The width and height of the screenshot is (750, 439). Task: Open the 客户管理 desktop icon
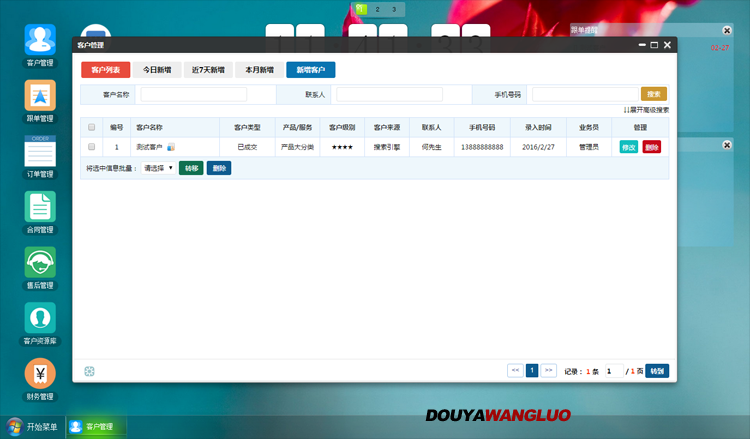(x=40, y=40)
